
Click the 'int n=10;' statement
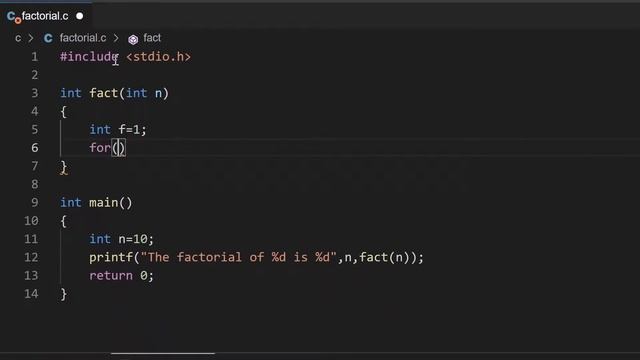(x=121, y=239)
